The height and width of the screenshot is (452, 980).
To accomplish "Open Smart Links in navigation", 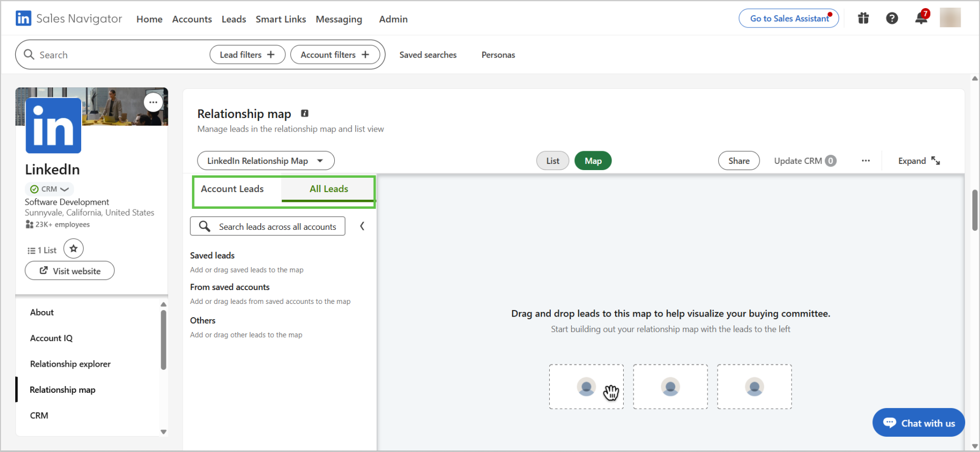I will point(281,19).
